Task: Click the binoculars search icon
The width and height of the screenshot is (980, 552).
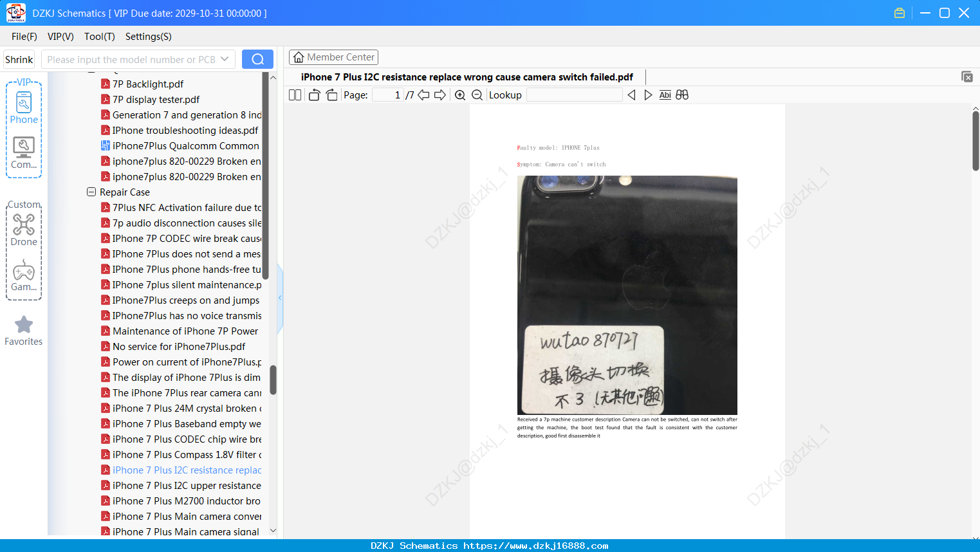Action: pyautogui.click(x=682, y=95)
